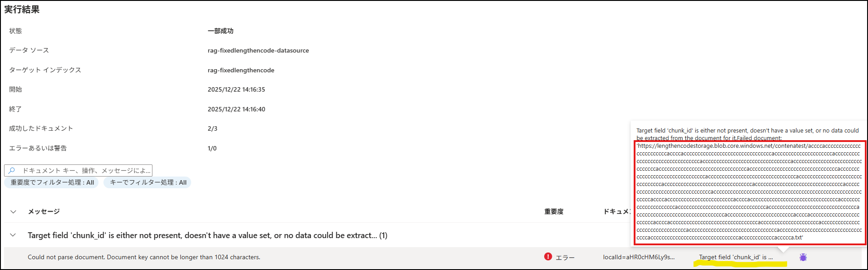Viewport: 868px width, 270px height.
Task: Click the red error severity icon
Action: 548,257
